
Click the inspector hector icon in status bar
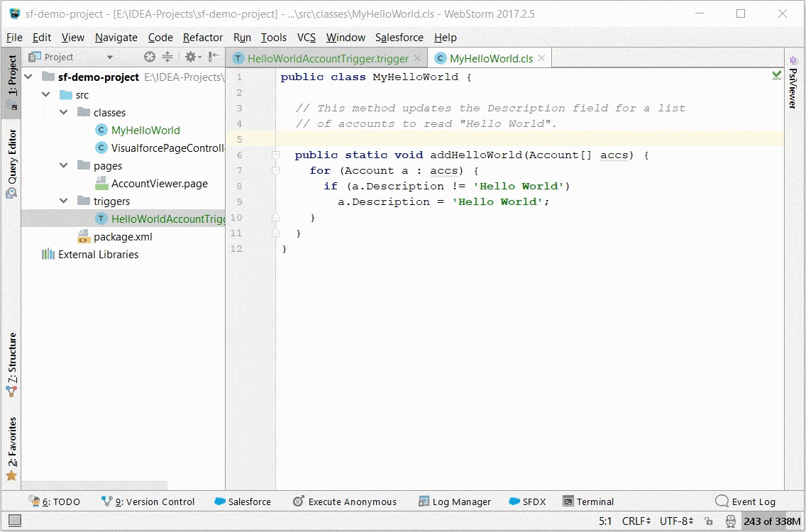[731, 521]
